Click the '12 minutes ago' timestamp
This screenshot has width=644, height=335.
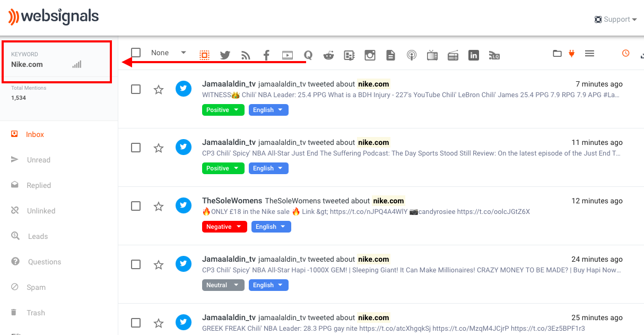pos(597,201)
